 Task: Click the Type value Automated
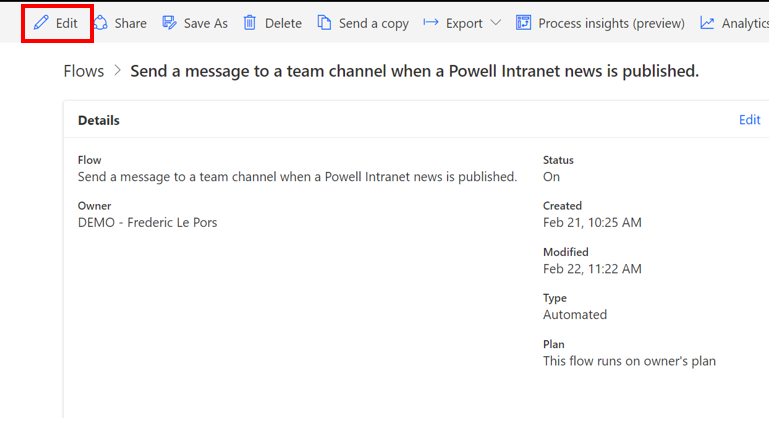(x=575, y=314)
